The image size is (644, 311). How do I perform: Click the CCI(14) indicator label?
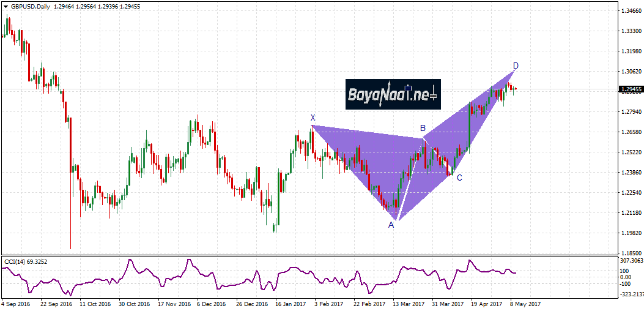pyautogui.click(x=27, y=261)
